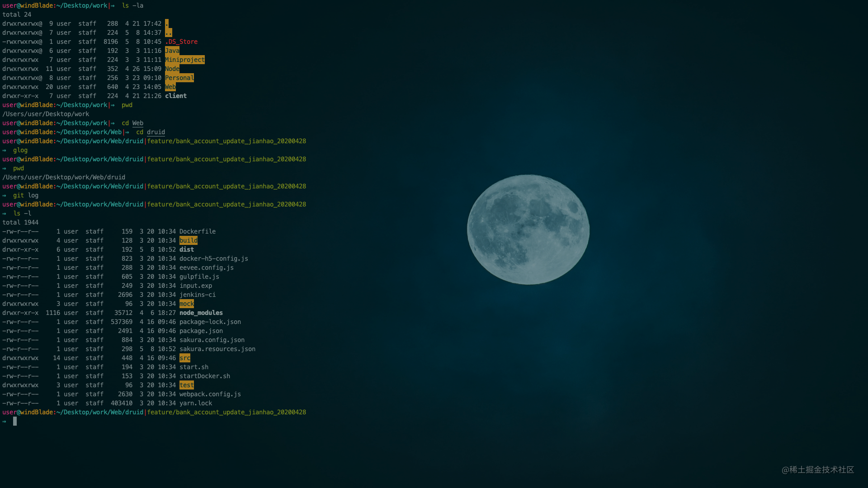Click sakura.config.json file name
Image resolution: width=868 pixels, height=488 pixels.
tap(212, 340)
